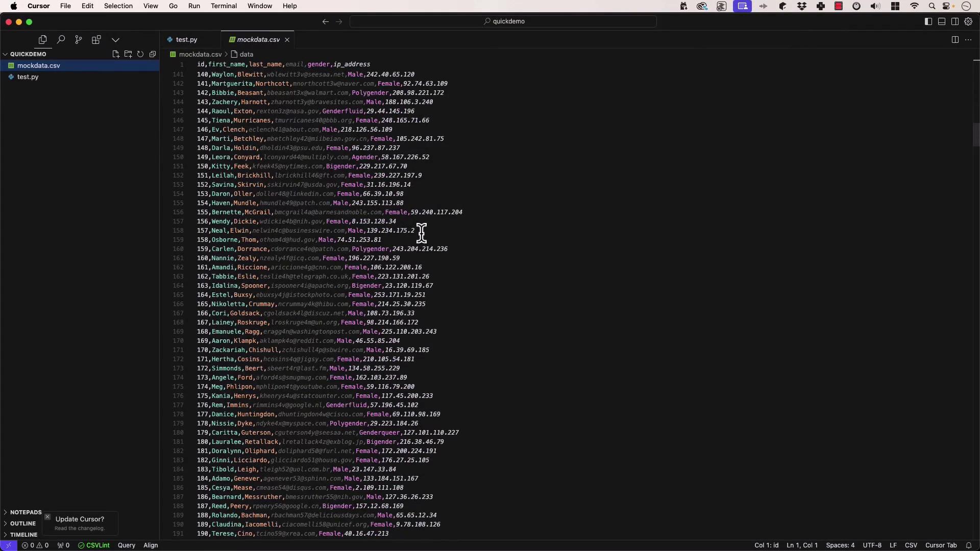
Task: Click the New Folder icon in Explorer
Action: point(128,54)
